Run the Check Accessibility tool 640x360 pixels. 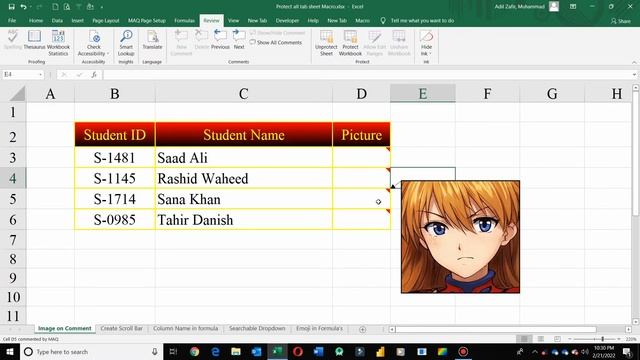93,42
